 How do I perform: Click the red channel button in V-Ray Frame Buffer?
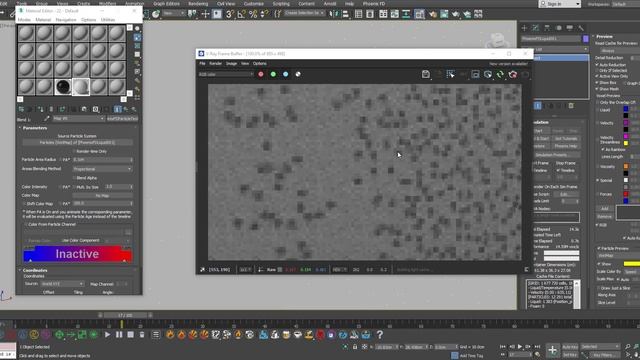(x=261, y=74)
